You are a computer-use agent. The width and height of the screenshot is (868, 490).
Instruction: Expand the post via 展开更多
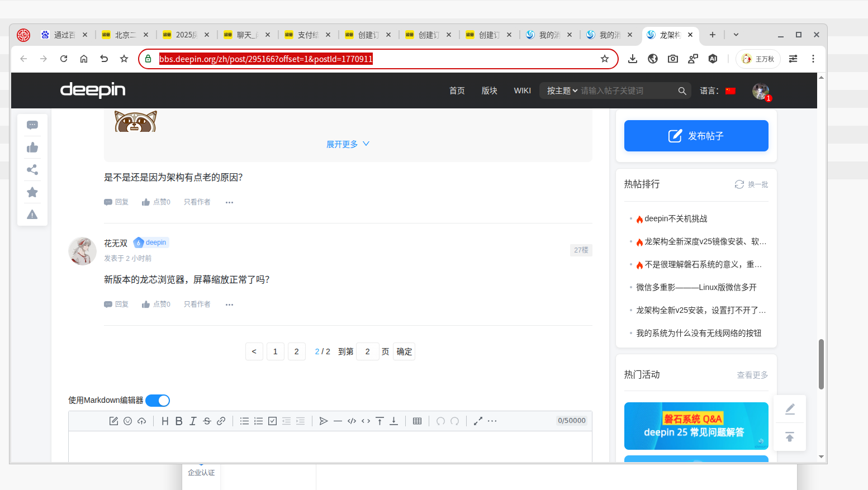(x=348, y=144)
